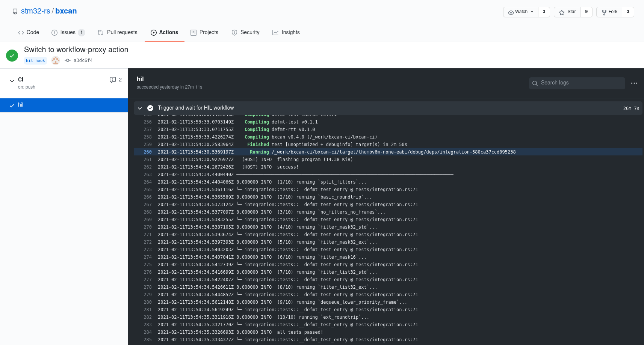Image resolution: width=644 pixels, height=345 pixels.
Task: Collapse the CI workflow in the sidebar
Action: (x=11, y=80)
